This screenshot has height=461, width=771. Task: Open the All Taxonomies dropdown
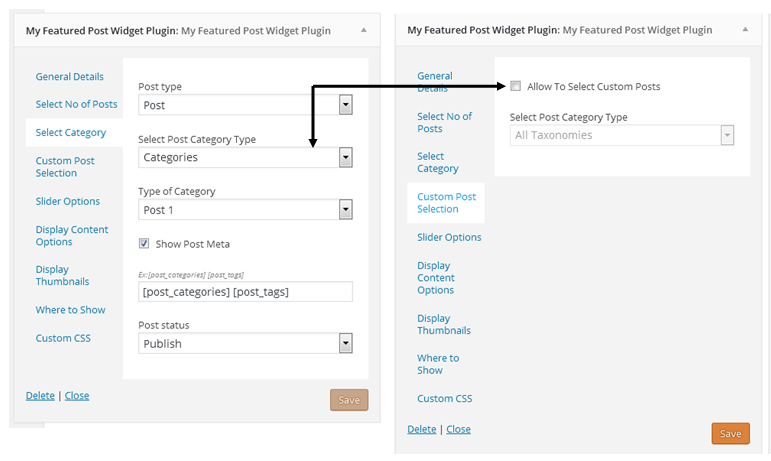pos(727,135)
